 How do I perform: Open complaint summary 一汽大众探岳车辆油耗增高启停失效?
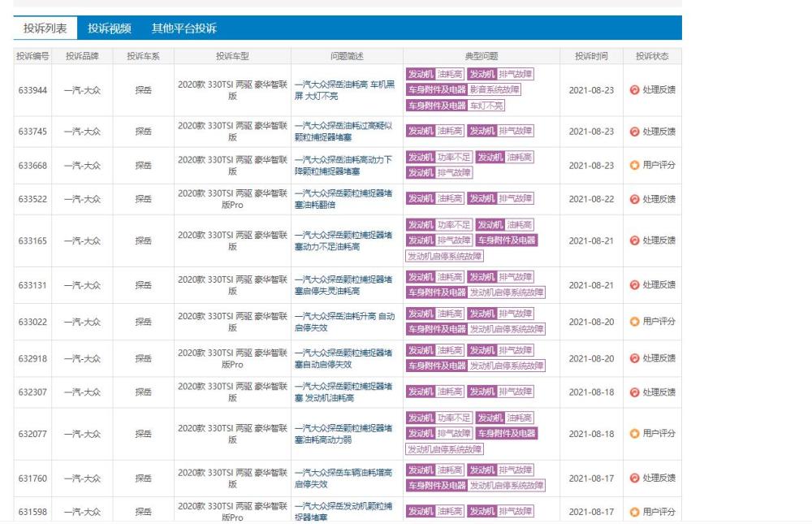(343, 479)
